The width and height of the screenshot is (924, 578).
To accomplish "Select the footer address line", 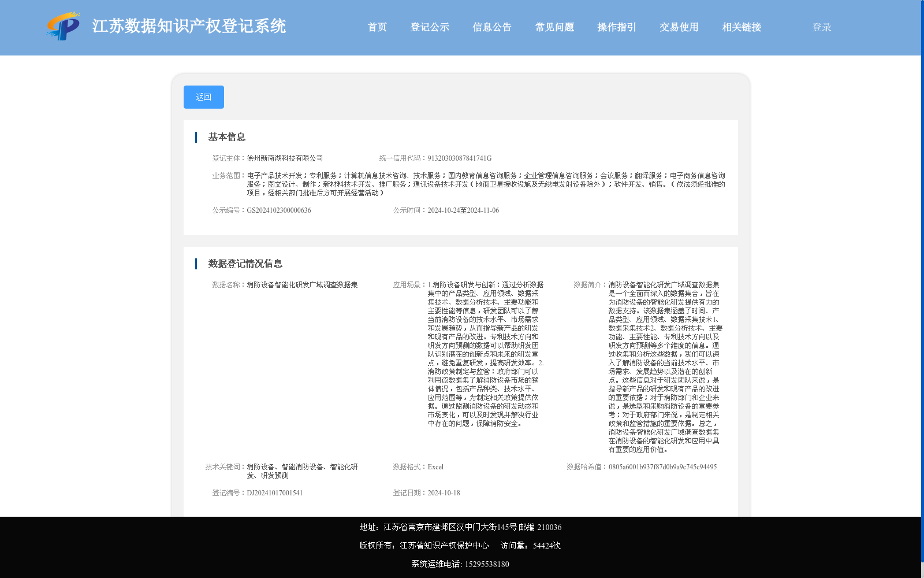I will 460,527.
